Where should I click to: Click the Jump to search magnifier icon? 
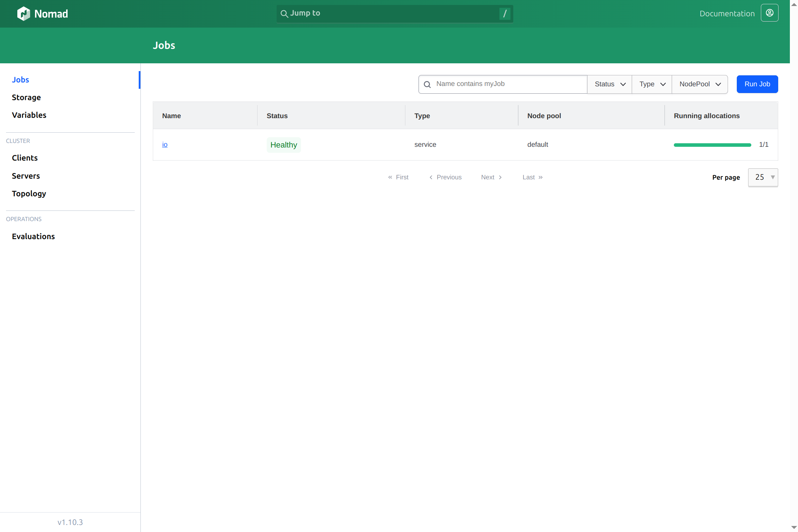pyautogui.click(x=284, y=14)
